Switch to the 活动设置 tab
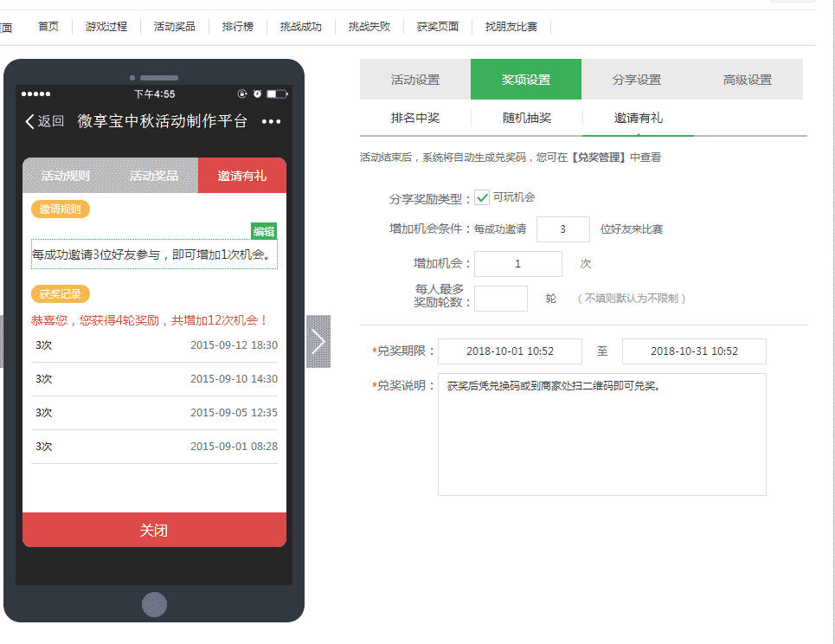The image size is (835, 644). 415,80
